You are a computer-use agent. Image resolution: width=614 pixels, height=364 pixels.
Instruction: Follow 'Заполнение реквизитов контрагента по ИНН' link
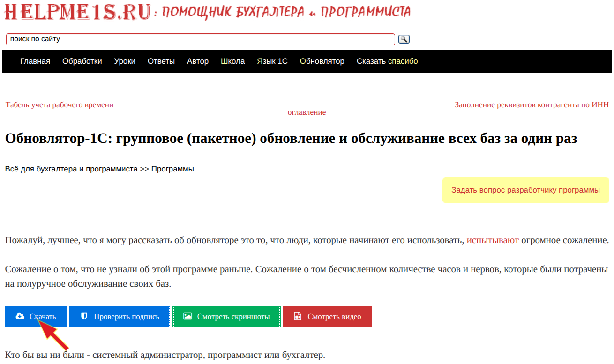(532, 105)
